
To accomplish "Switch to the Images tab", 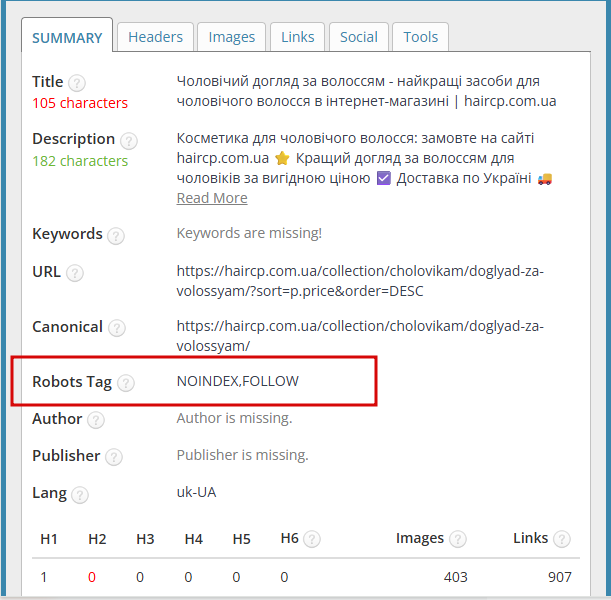I will (231, 37).
